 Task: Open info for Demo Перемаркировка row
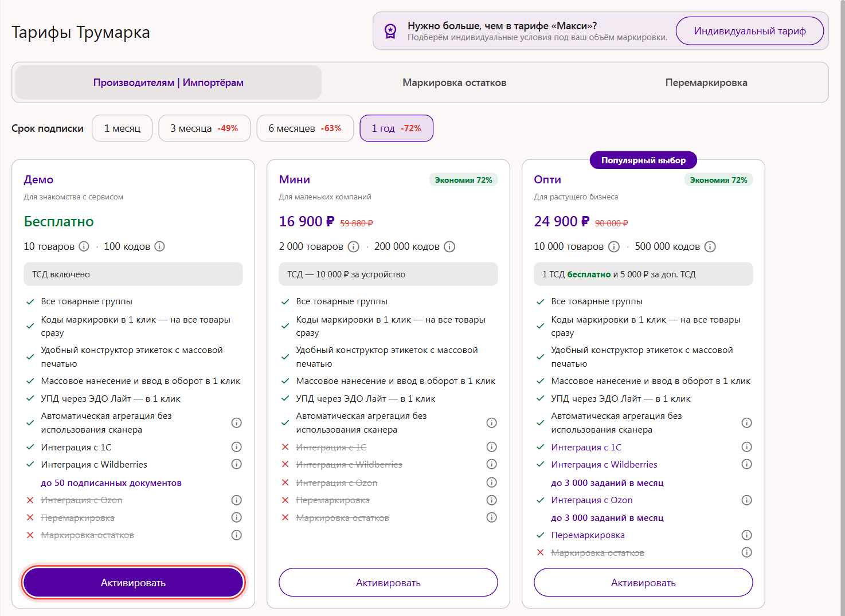pyautogui.click(x=236, y=517)
